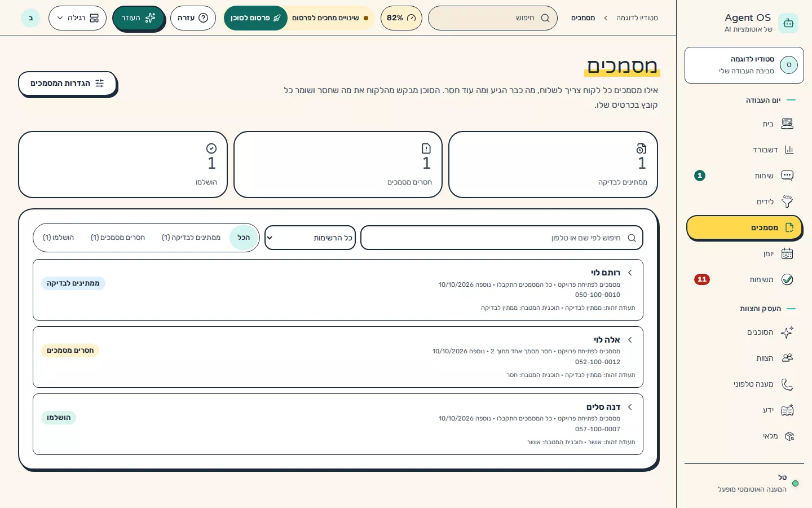Select the הושלמו (1) filter tab
The width and height of the screenshot is (812, 508).
pyautogui.click(x=59, y=238)
